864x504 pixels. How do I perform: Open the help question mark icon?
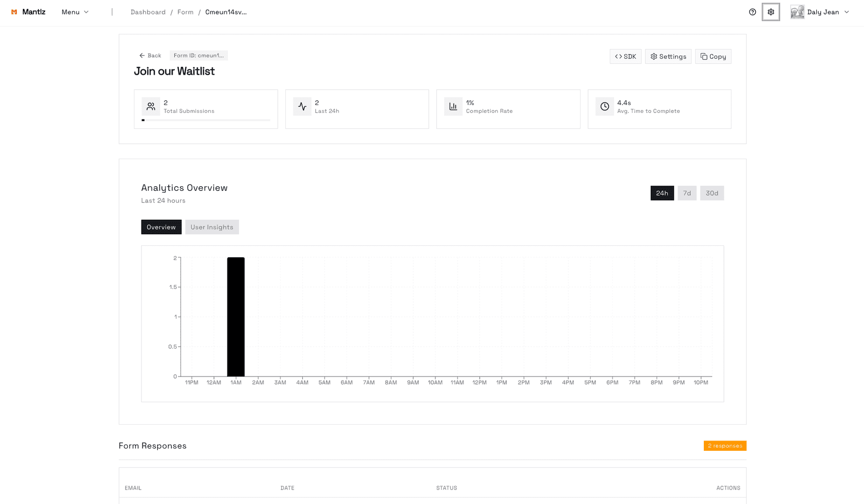coord(752,12)
